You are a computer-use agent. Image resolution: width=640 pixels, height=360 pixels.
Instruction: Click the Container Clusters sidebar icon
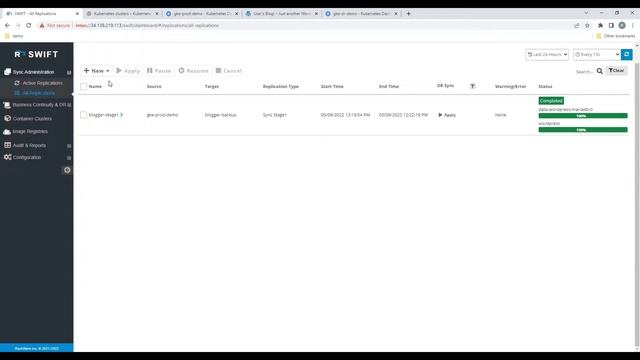tap(7, 118)
